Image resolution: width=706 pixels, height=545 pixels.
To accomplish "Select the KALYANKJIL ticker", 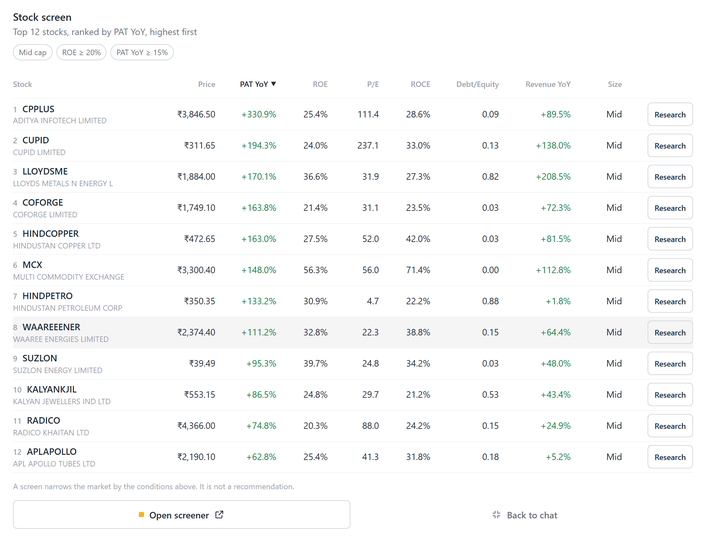I will coord(52,389).
